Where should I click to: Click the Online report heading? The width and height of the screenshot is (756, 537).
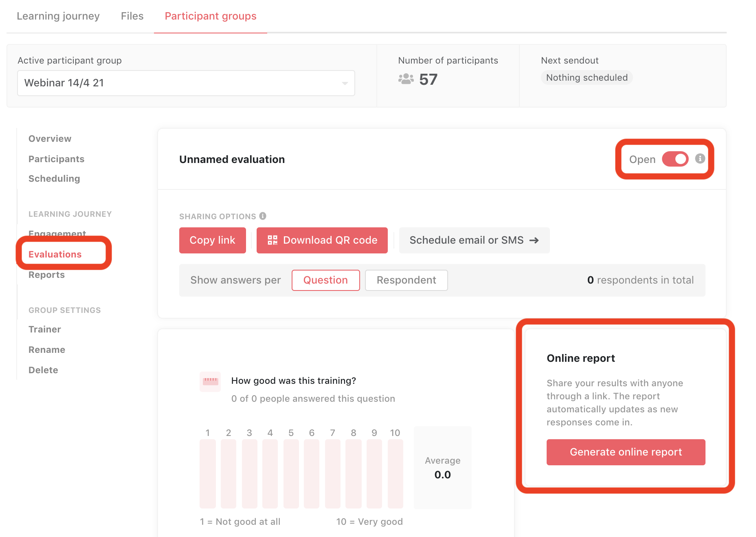click(581, 358)
